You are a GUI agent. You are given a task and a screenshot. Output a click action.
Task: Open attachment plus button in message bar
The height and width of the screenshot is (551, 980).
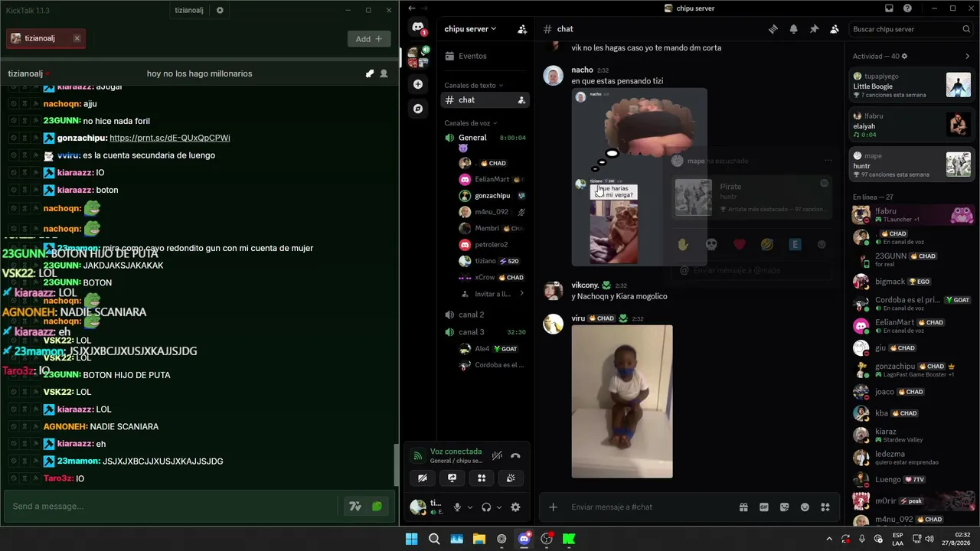coord(553,507)
